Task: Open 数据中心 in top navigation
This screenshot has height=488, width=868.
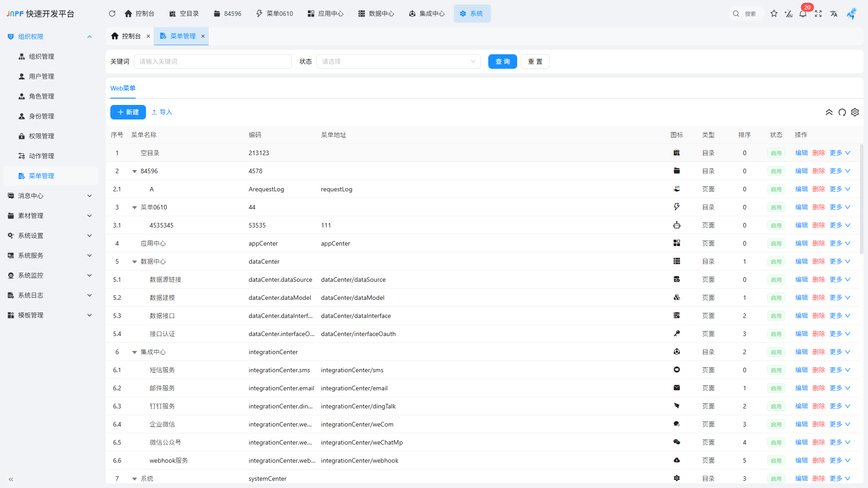Action: point(376,14)
